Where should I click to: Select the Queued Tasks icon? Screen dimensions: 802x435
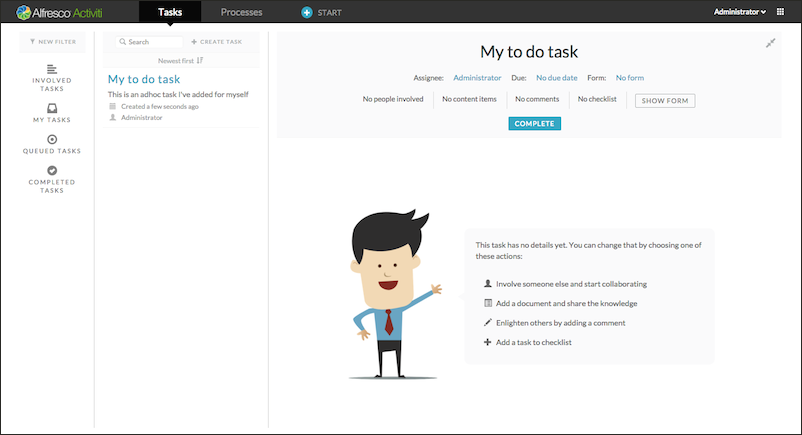[x=52, y=139]
